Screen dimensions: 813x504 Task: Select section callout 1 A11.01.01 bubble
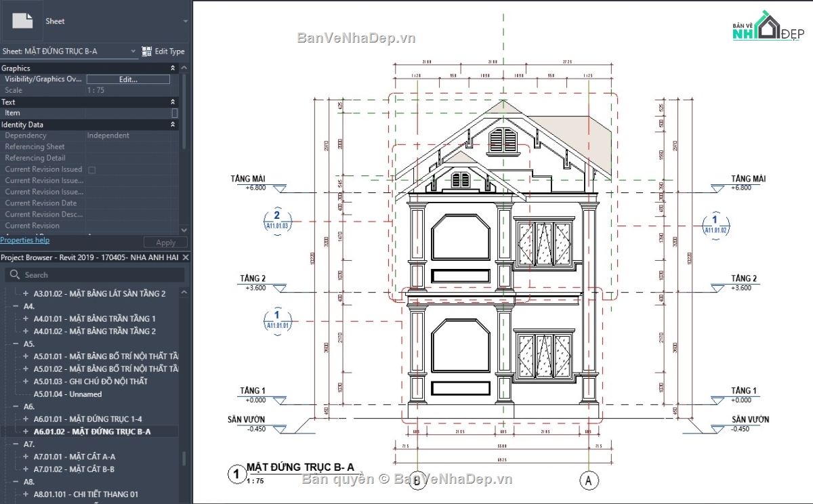pyautogui.click(x=276, y=320)
